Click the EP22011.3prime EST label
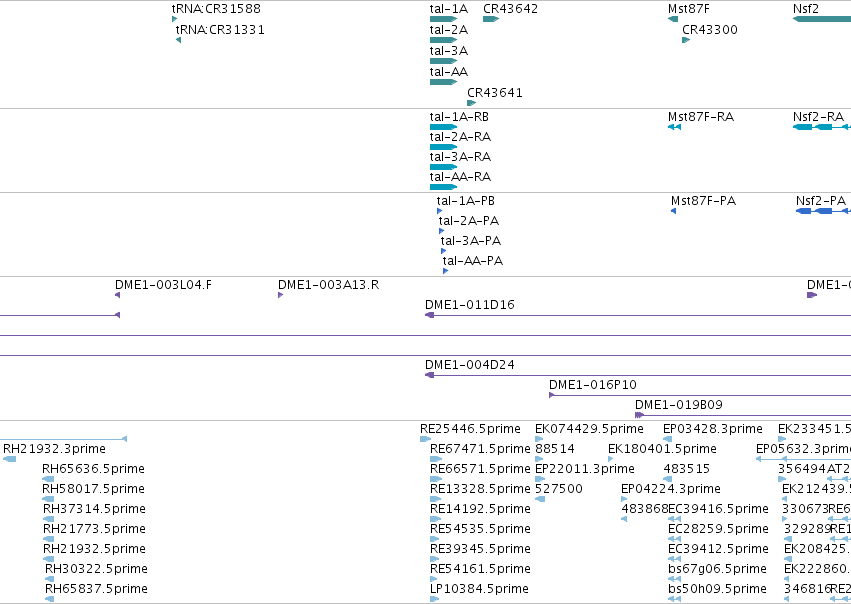Screen dimensions: 851x604 click(x=585, y=469)
